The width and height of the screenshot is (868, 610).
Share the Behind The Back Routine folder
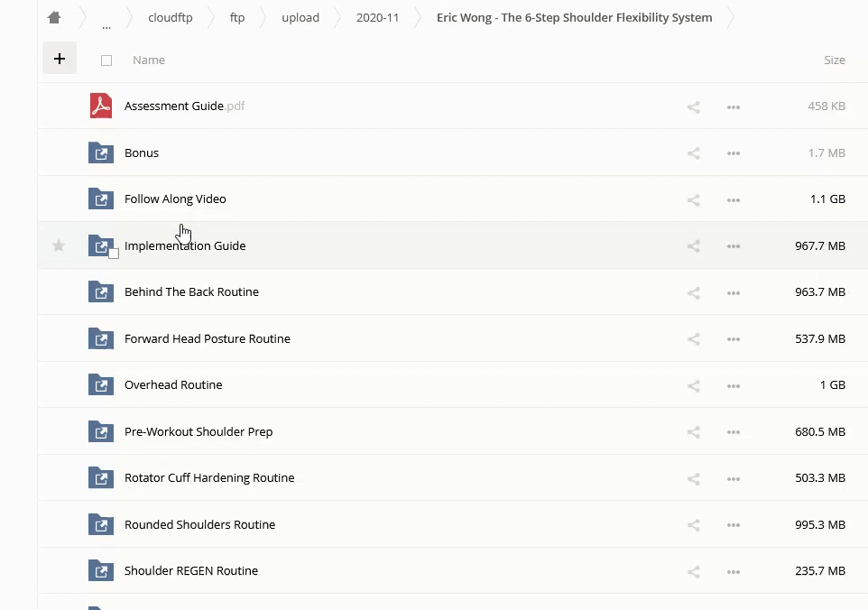[694, 293]
